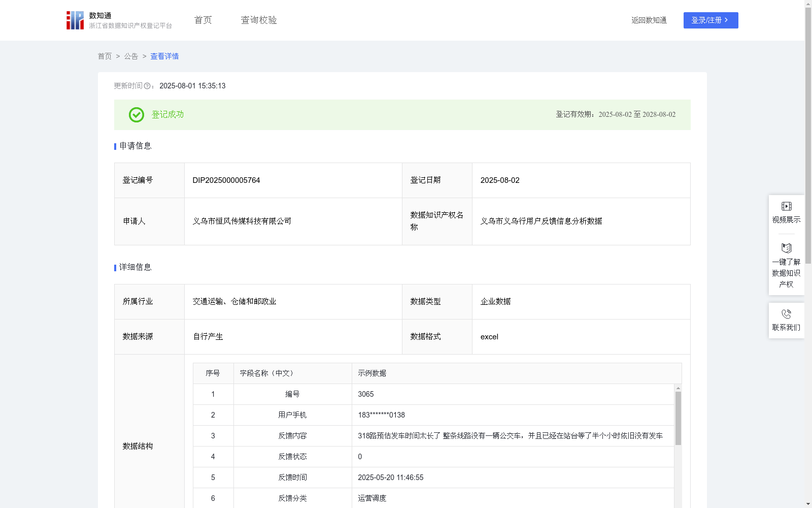Image resolution: width=812 pixels, height=508 pixels.
Task: Click the 交通运输、仓储和邮政业 industry value
Action: point(234,301)
